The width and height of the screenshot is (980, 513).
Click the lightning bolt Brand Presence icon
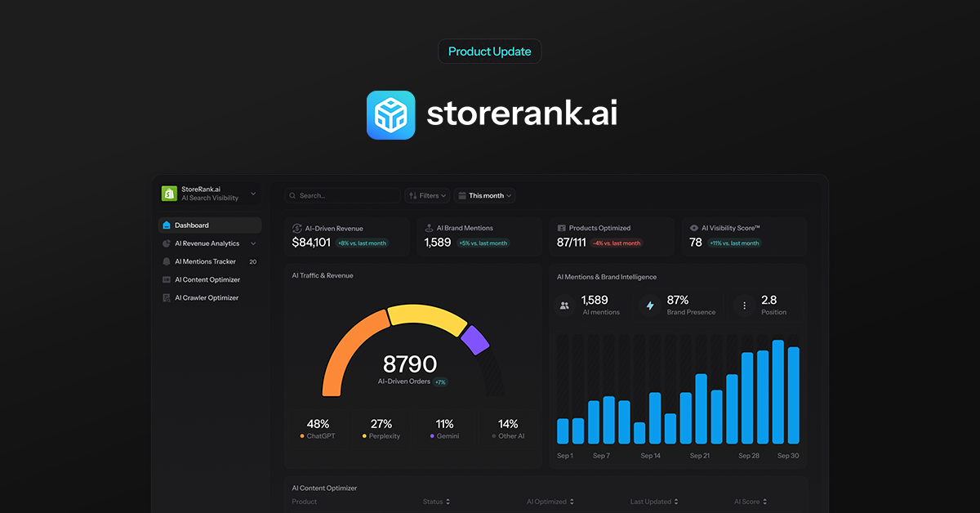click(x=650, y=306)
